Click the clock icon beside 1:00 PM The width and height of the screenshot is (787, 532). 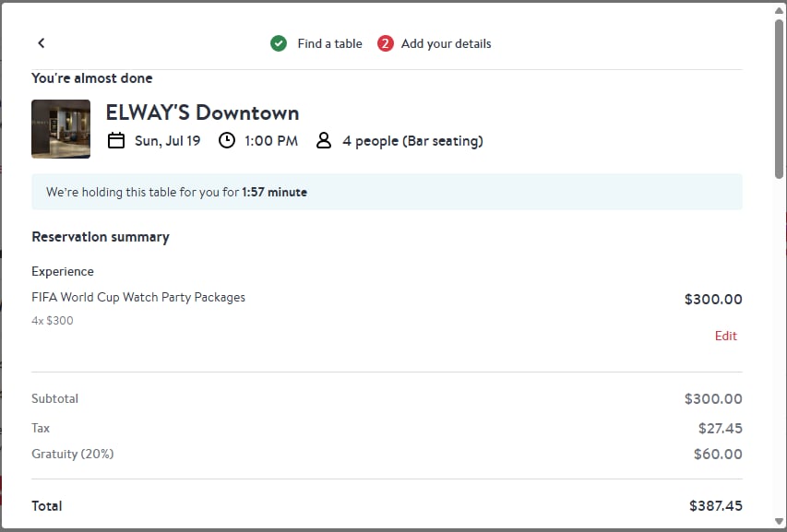[227, 140]
